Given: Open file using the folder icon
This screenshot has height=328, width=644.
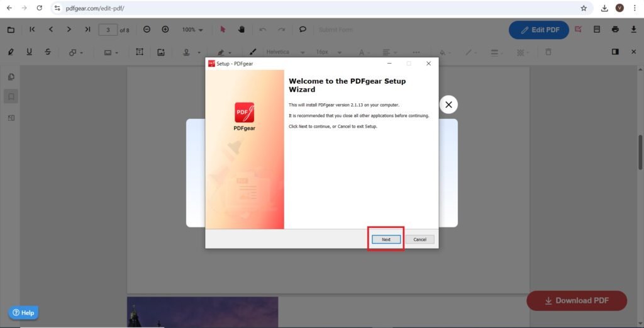Looking at the screenshot, I should [11, 30].
